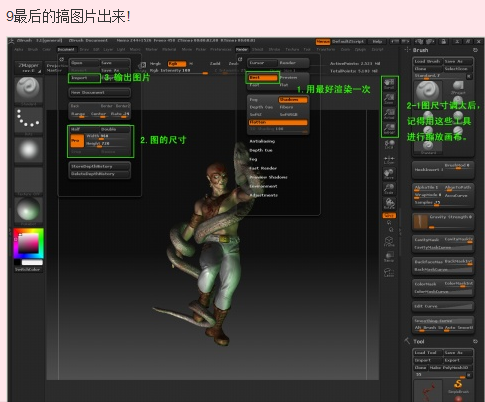The image size is (485, 402).
Task: Select the Scroll canvas tool icon
Action: (389, 83)
